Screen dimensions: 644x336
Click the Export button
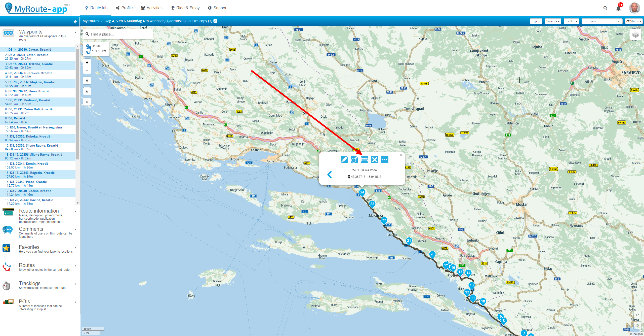(x=536, y=21)
